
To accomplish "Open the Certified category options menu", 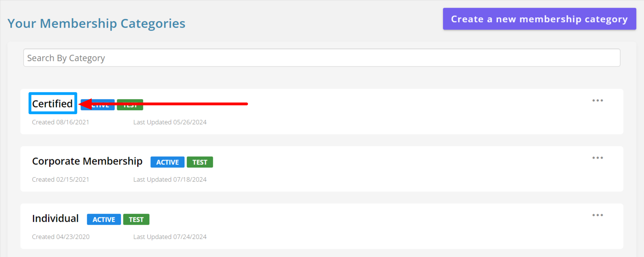I will pos(597,101).
